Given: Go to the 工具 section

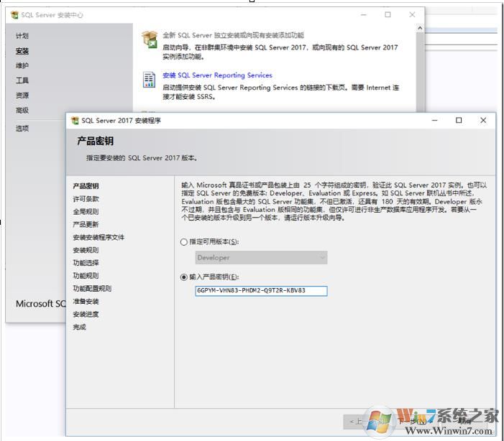Looking at the screenshot, I should point(22,80).
